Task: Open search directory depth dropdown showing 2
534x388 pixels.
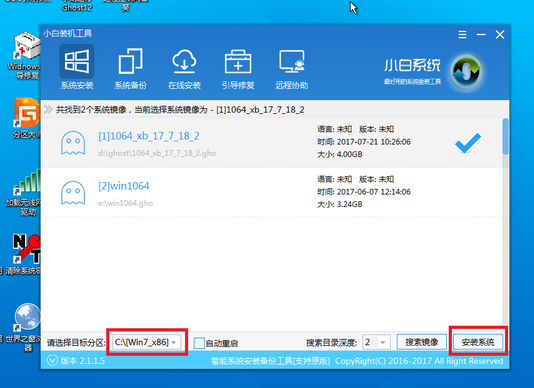Action: coord(376,342)
